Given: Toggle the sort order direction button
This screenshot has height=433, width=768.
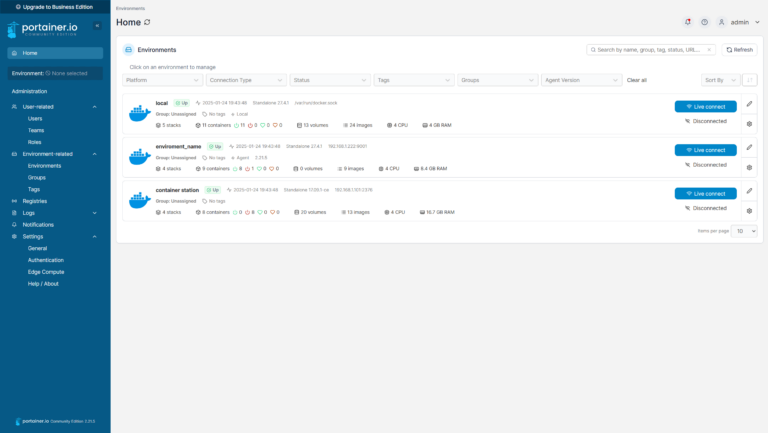Looking at the screenshot, I should [x=750, y=80].
